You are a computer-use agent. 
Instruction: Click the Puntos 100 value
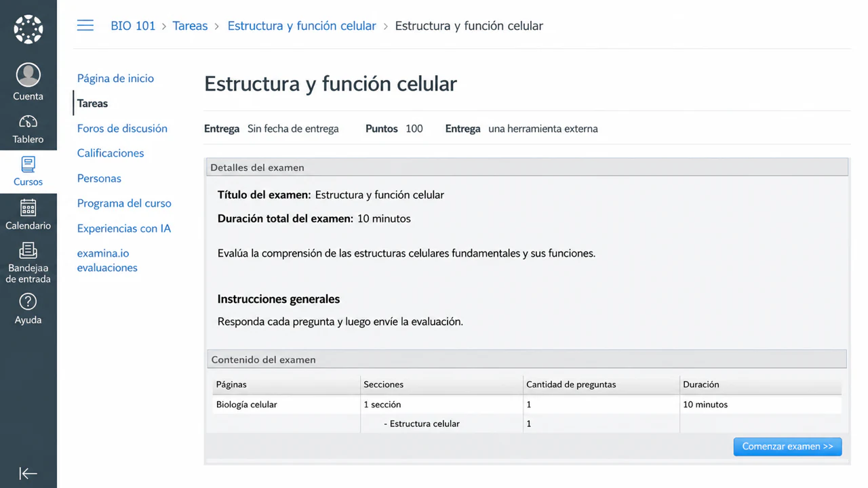coord(414,129)
